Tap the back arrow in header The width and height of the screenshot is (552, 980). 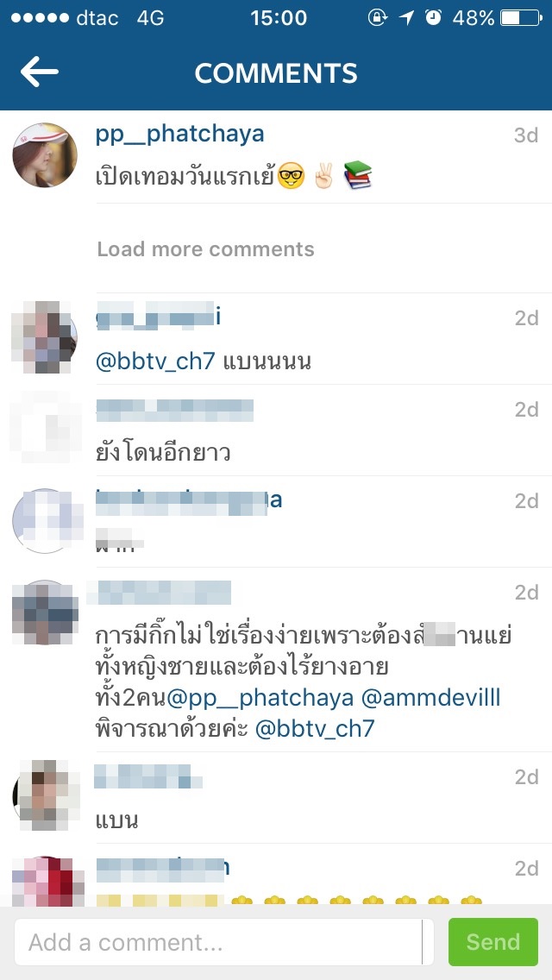39,72
